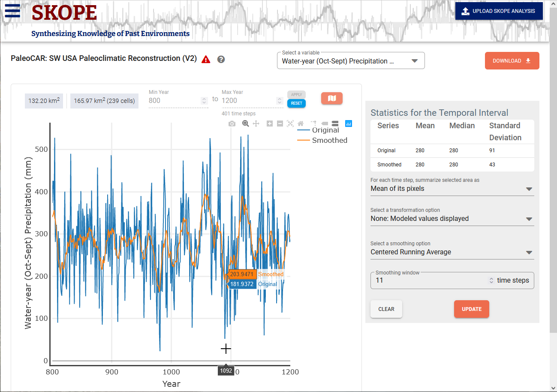Click the 165.97 km² (239 cells) chip
The width and height of the screenshot is (557, 392).
pyautogui.click(x=105, y=101)
